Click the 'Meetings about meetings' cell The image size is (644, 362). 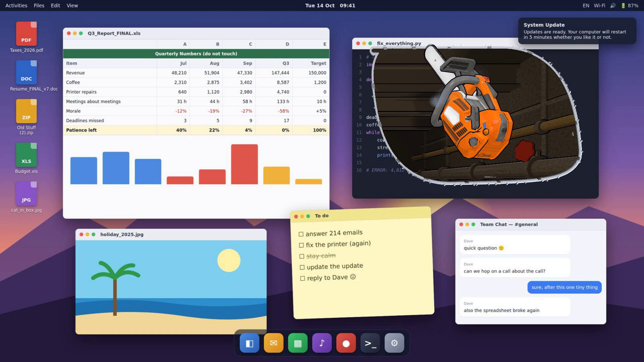point(110,101)
